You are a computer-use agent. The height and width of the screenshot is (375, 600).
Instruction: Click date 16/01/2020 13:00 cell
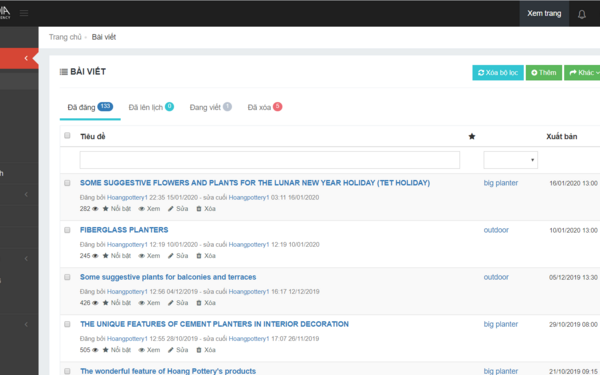[573, 183]
